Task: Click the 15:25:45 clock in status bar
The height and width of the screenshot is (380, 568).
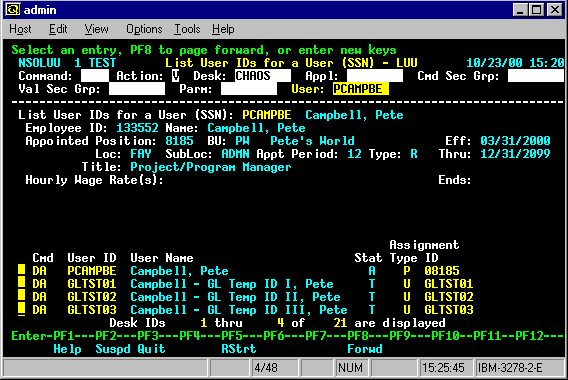Action: point(443,368)
